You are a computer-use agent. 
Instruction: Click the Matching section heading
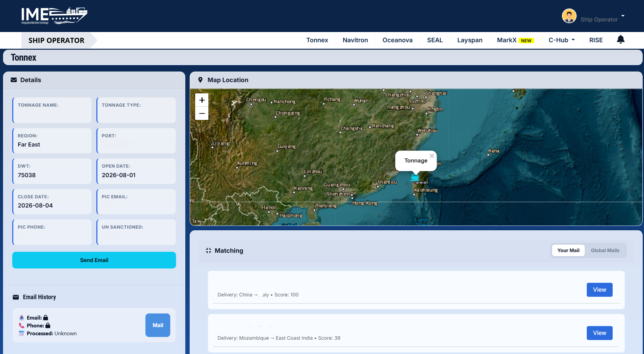(x=229, y=251)
